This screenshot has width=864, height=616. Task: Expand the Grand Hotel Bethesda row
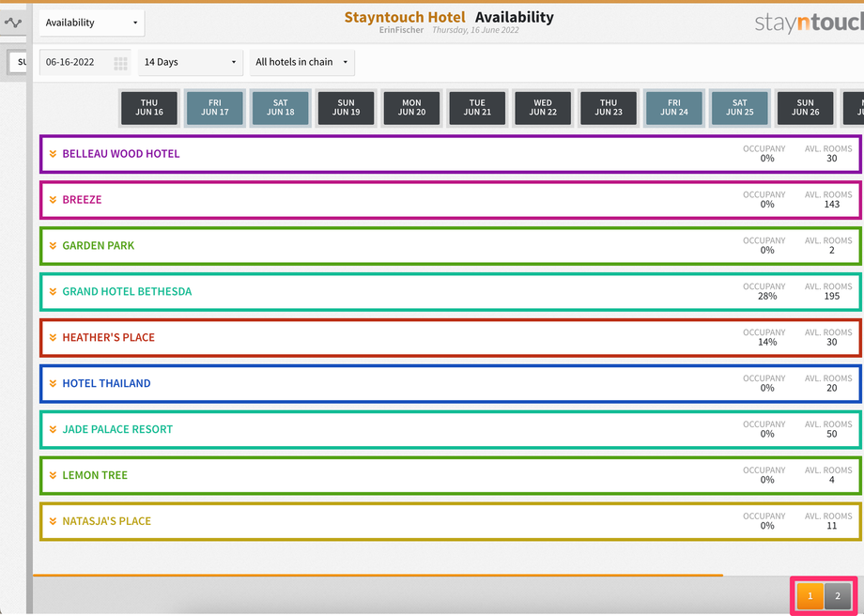click(x=53, y=291)
